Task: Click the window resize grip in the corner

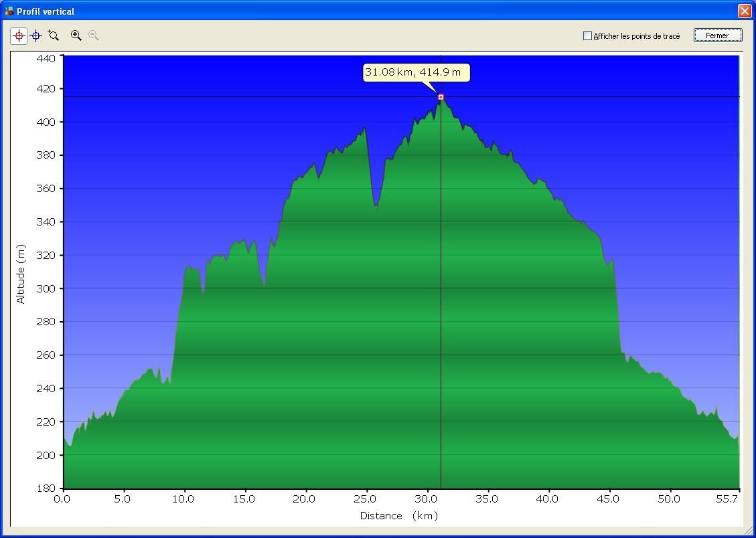Action: [749, 531]
